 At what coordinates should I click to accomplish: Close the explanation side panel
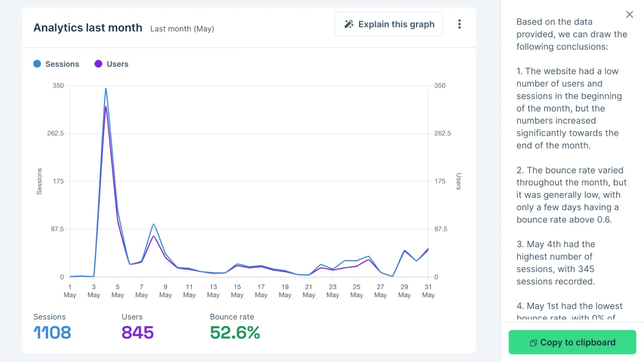coord(630,14)
